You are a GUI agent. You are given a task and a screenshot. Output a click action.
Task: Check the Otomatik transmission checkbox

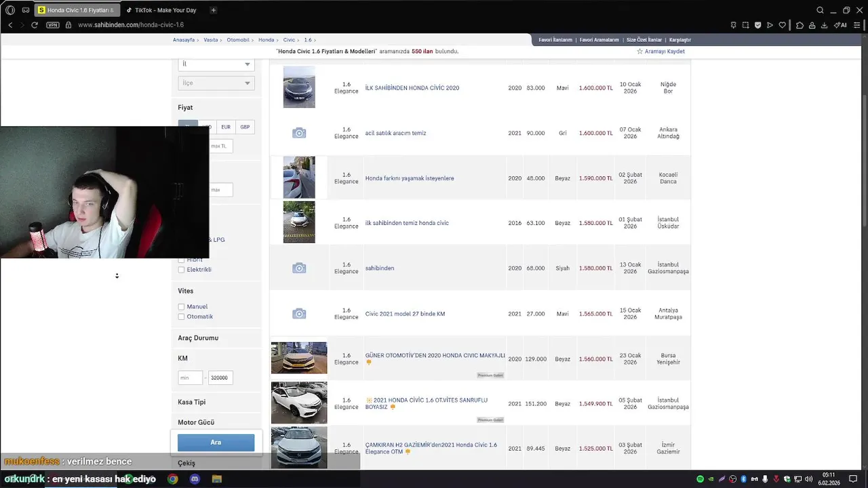tap(181, 317)
